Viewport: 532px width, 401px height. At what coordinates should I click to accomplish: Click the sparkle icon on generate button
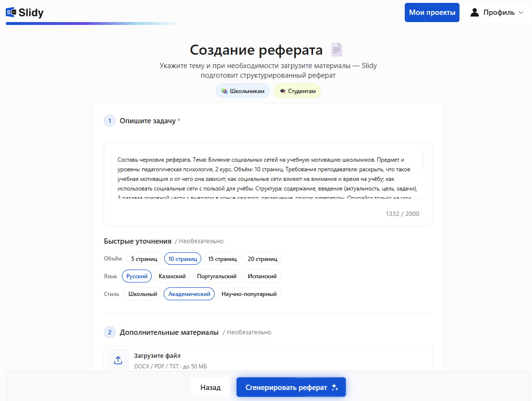coord(335,387)
